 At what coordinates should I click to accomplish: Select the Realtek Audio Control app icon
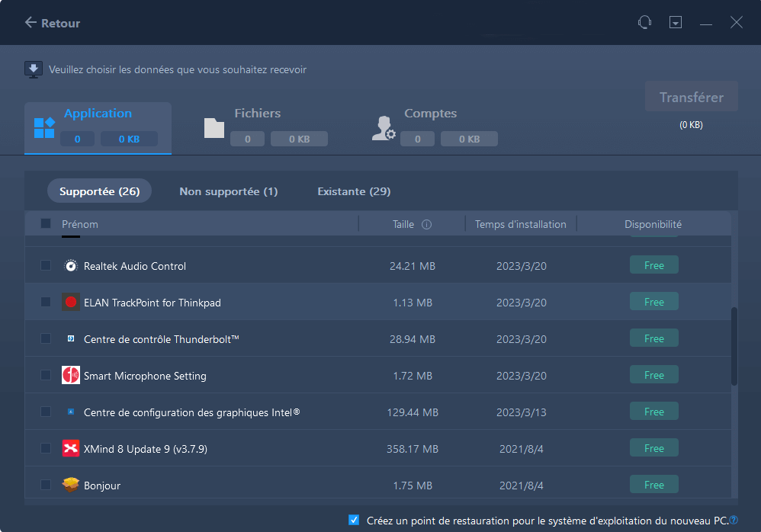click(x=70, y=264)
